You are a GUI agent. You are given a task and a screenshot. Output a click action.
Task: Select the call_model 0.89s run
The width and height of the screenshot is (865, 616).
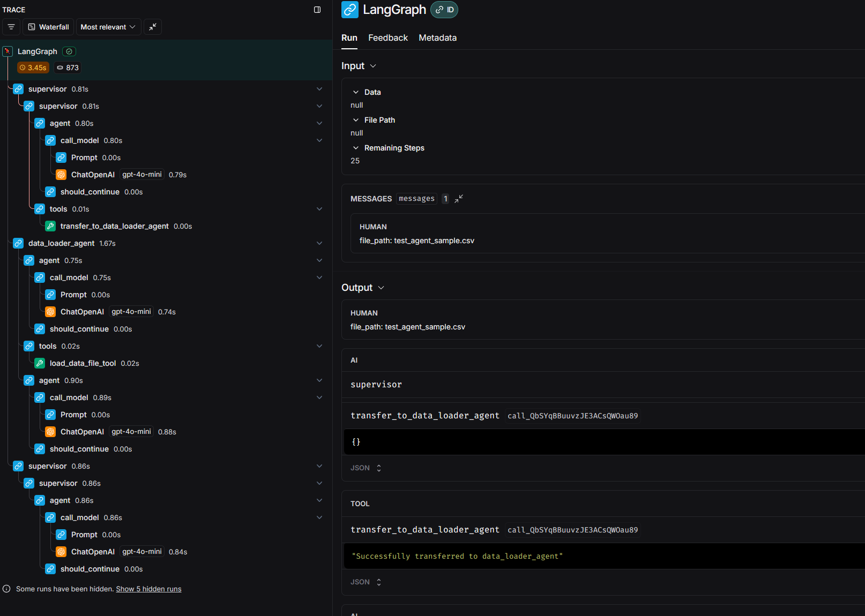point(166,397)
